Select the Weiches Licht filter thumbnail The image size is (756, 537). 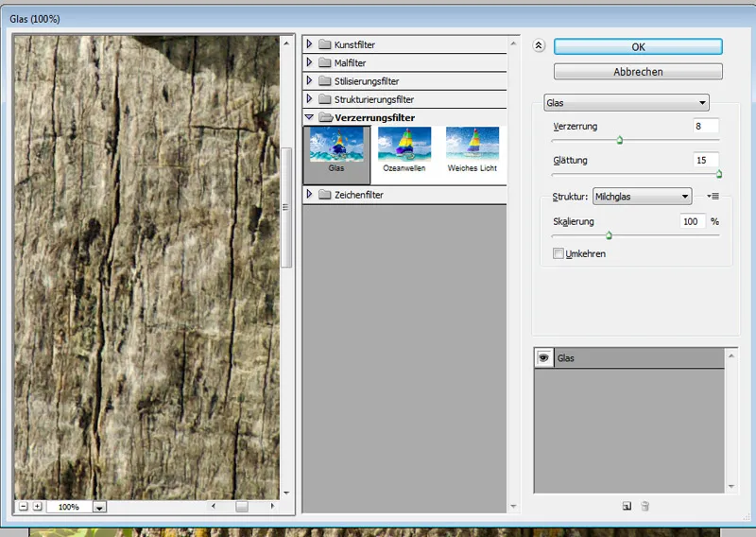[472, 150]
